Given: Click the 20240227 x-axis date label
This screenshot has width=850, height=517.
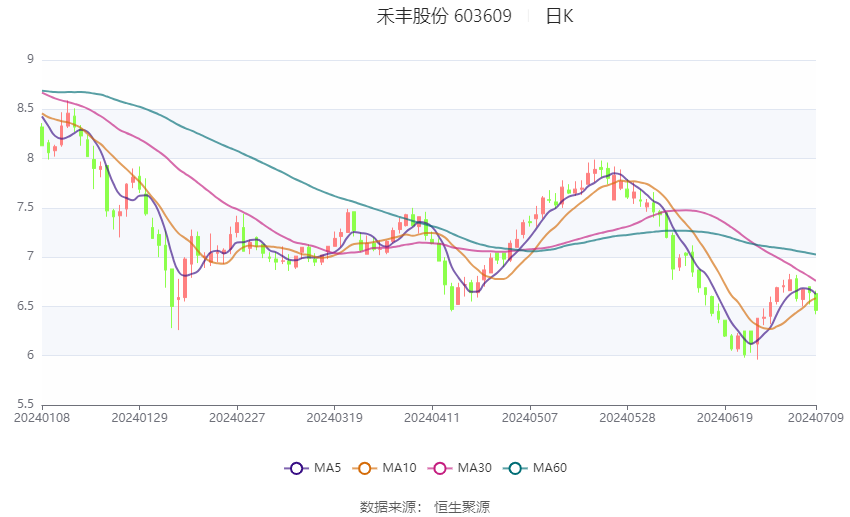Looking at the screenshot, I should tap(236, 416).
